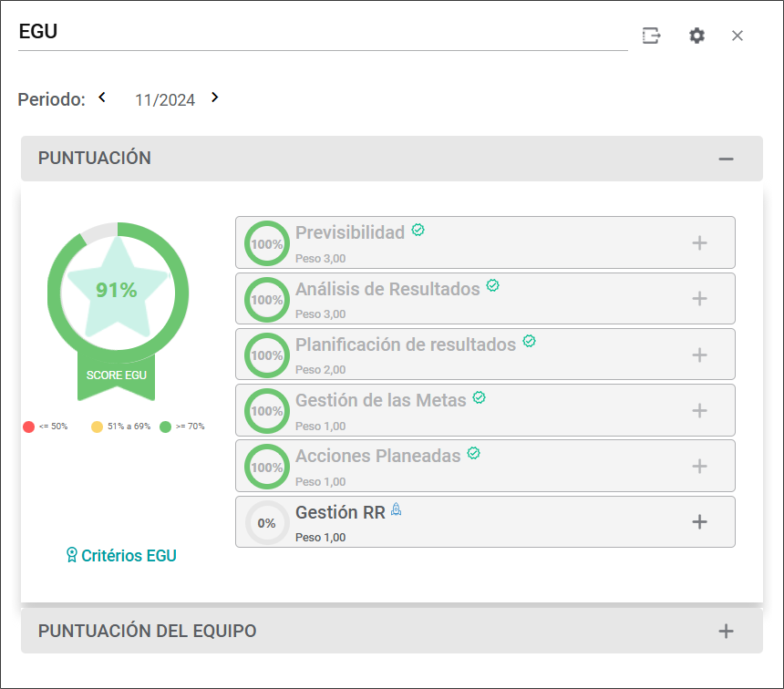Click the export icon beside the EGU title

[x=651, y=36]
